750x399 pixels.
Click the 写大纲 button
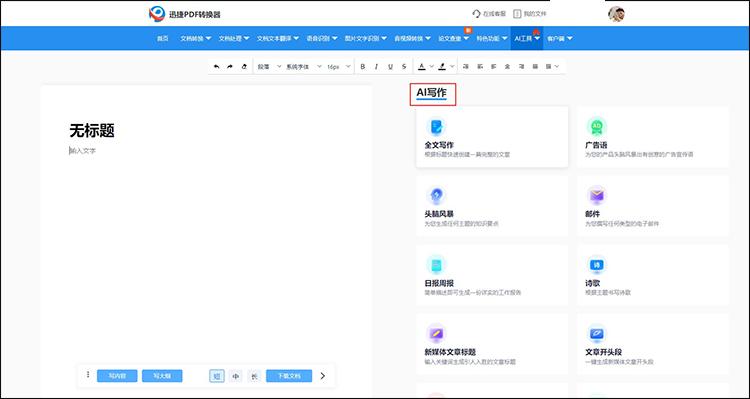point(162,376)
